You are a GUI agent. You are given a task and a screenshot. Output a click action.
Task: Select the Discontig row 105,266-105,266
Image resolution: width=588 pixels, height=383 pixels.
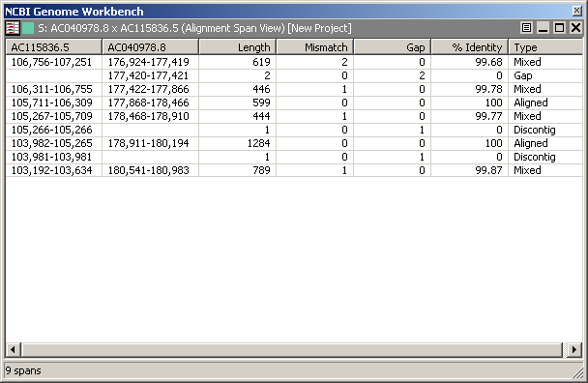point(294,130)
